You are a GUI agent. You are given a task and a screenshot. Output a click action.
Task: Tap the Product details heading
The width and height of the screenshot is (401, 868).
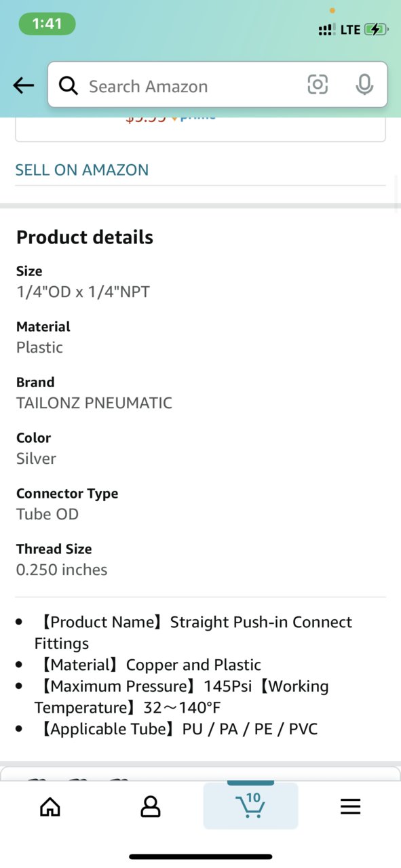[85, 237]
